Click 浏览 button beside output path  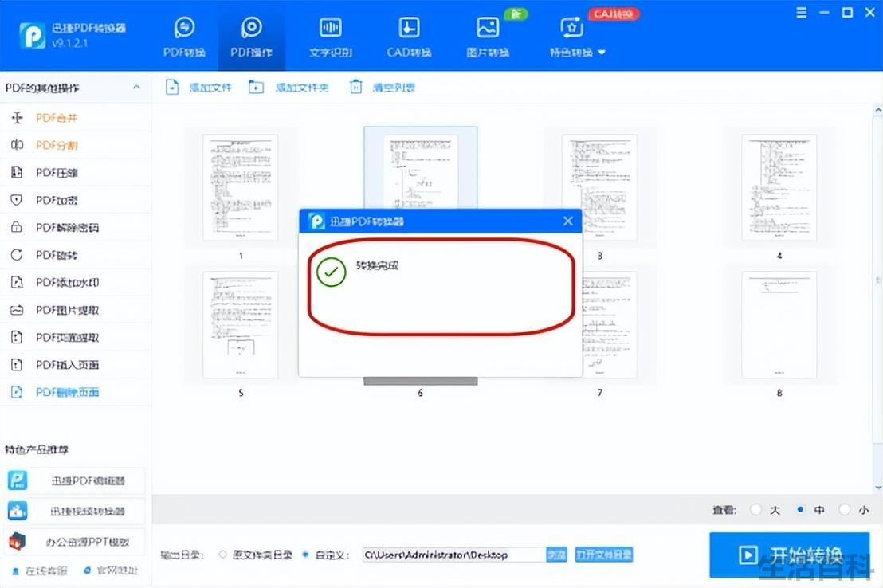click(x=556, y=555)
